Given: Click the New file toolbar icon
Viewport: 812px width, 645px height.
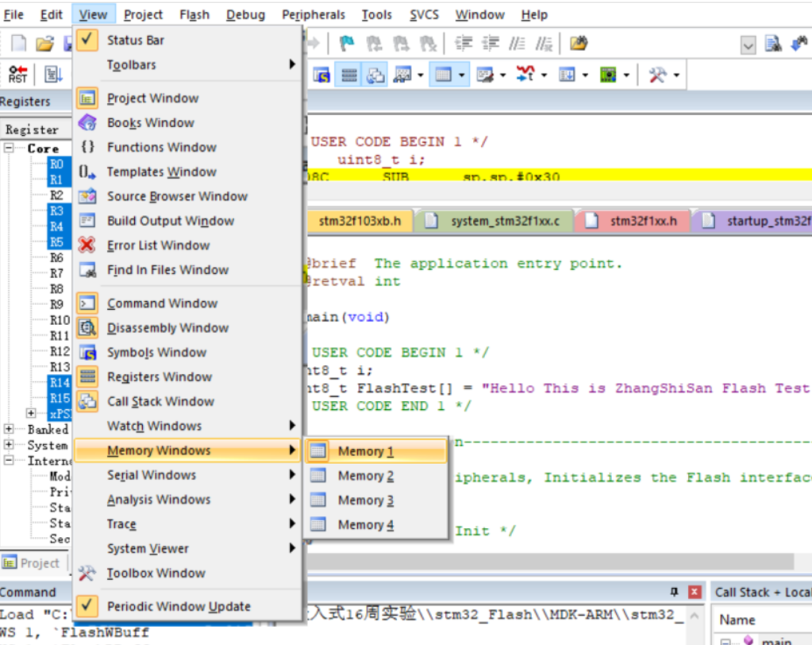Looking at the screenshot, I should 18,43.
